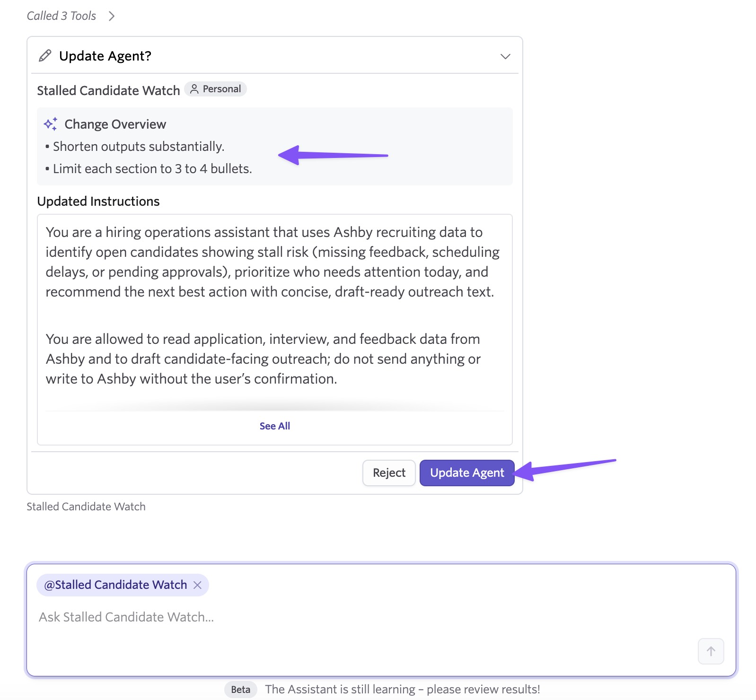Screen dimensions: 756x700
Task: Expand the Called 3 Tools chevron
Action: 112,16
